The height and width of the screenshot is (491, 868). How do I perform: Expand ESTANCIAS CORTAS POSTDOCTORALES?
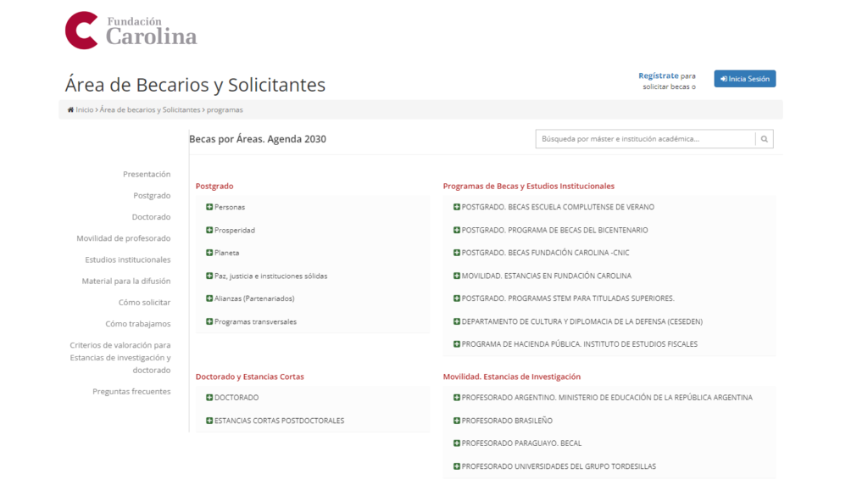[x=275, y=421]
